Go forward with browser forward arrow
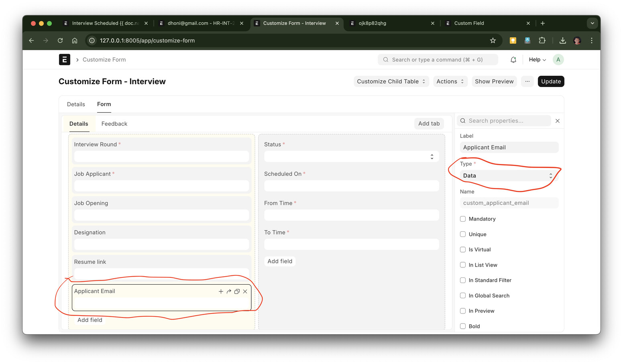Image resolution: width=623 pixels, height=364 pixels. pos(46,40)
